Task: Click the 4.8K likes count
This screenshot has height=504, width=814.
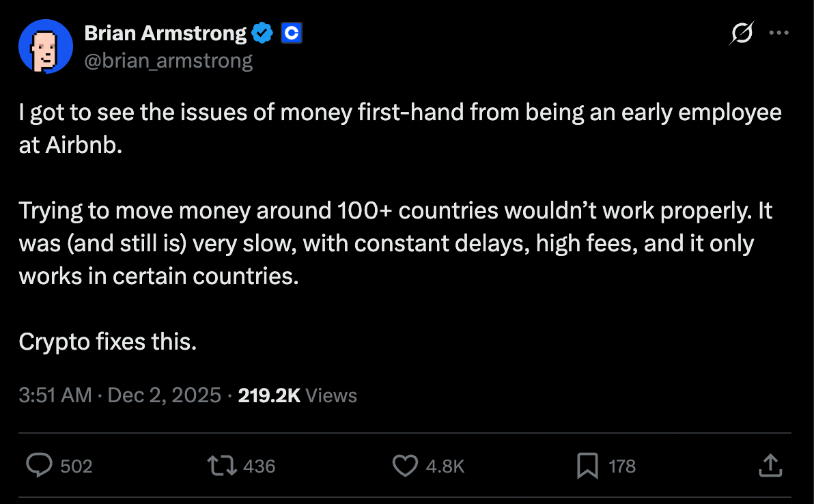Action: click(445, 466)
